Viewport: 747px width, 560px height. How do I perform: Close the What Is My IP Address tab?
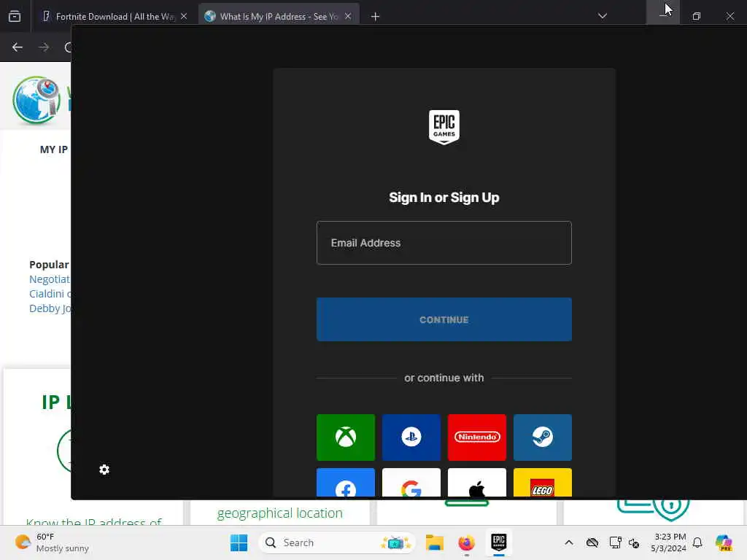coord(348,16)
